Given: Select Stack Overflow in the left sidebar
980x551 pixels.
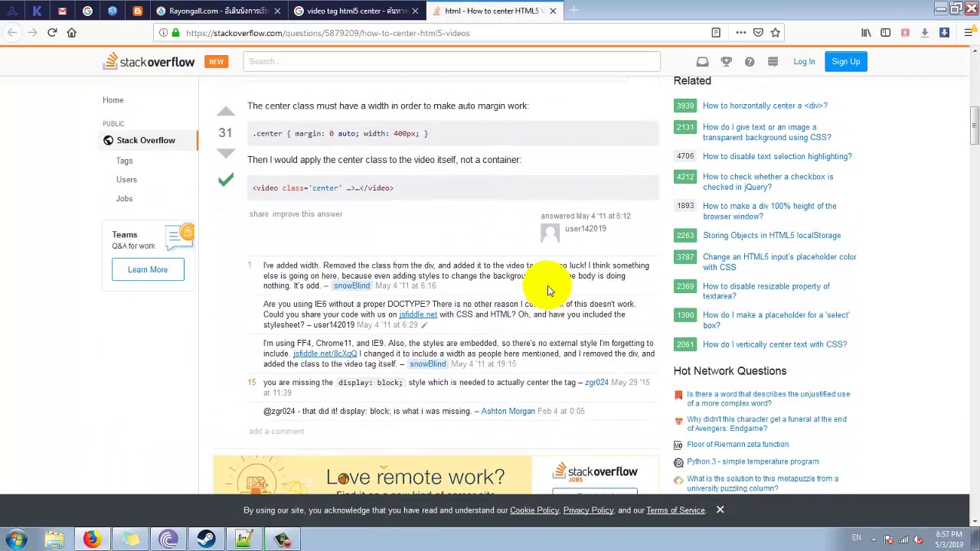Looking at the screenshot, I should (145, 140).
